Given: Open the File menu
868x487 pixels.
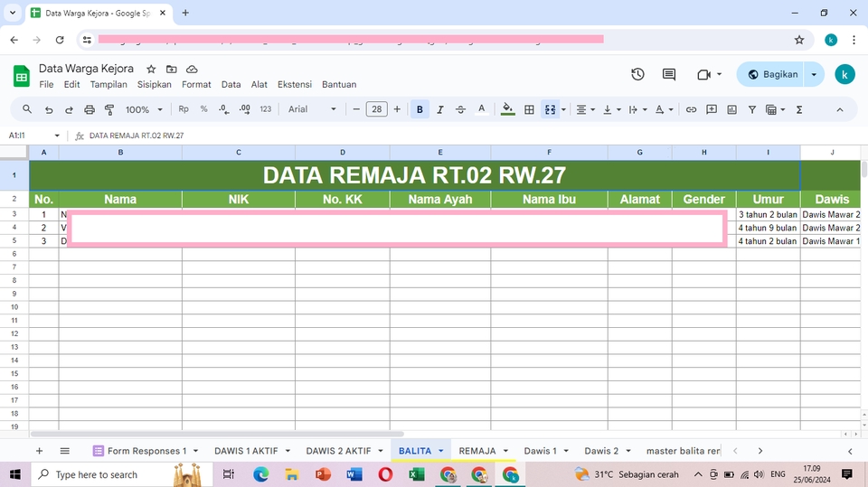Looking at the screenshot, I should pos(46,85).
